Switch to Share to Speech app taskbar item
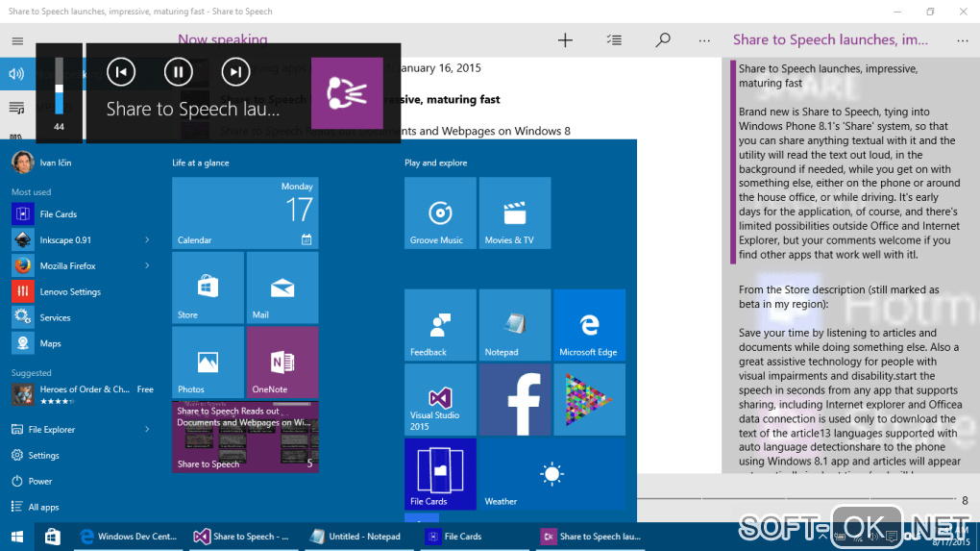 (x=591, y=537)
